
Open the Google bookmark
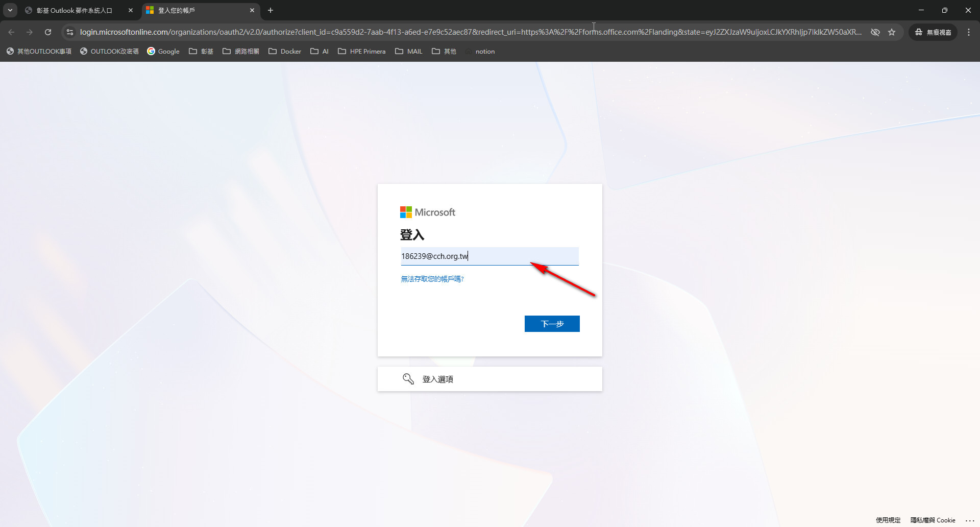pyautogui.click(x=163, y=52)
